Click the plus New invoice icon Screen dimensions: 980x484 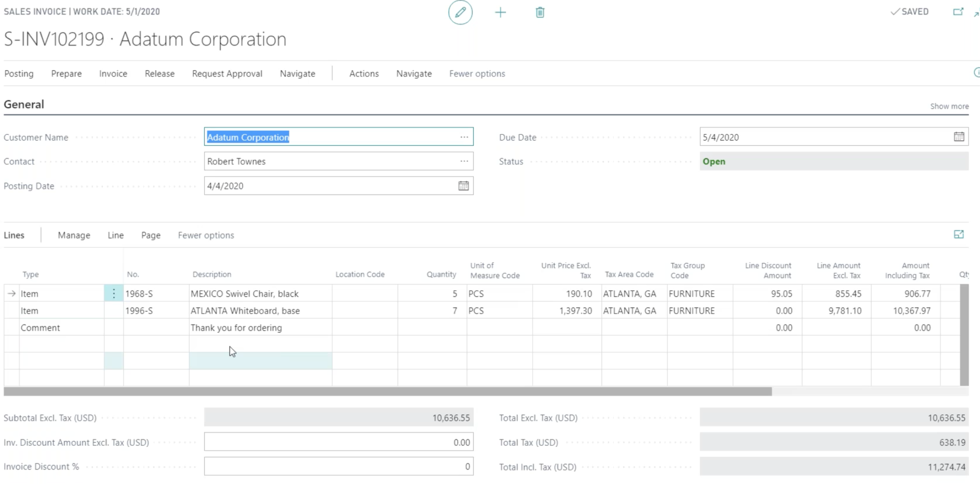coord(501,12)
